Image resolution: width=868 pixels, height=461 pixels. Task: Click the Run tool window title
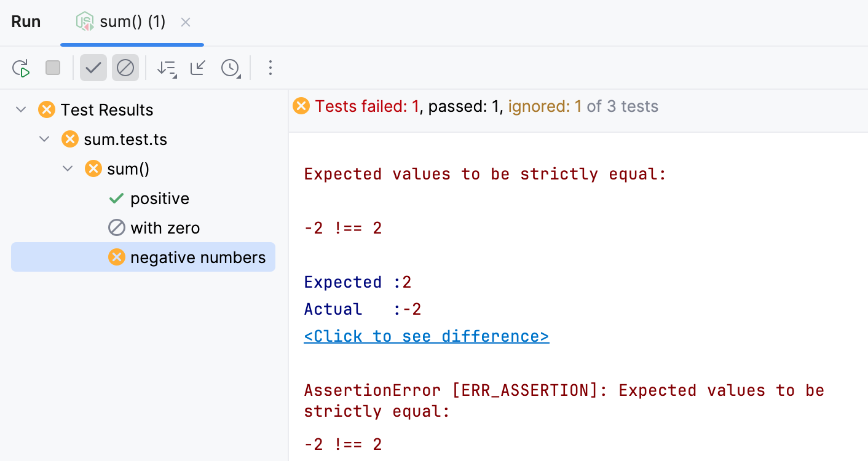(x=26, y=22)
